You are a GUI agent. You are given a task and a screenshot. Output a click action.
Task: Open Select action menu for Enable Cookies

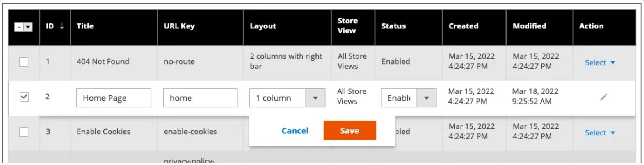click(600, 133)
